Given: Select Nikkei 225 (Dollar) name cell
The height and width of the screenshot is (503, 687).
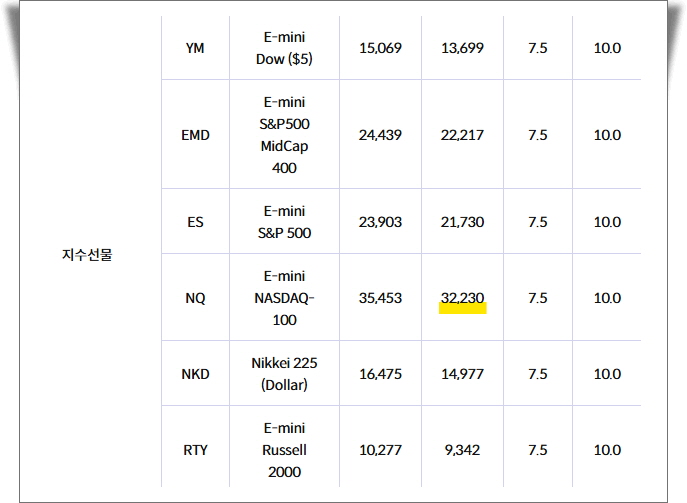Looking at the screenshot, I should [284, 374].
